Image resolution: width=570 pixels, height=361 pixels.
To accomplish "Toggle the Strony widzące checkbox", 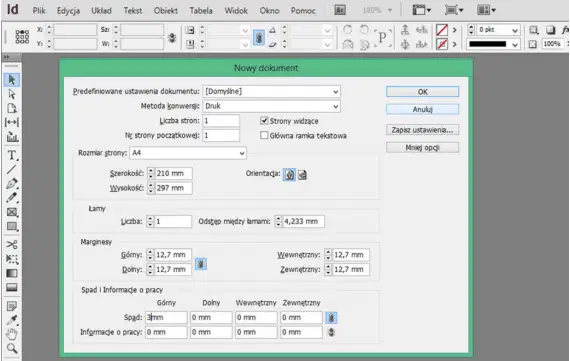I will coord(264,120).
